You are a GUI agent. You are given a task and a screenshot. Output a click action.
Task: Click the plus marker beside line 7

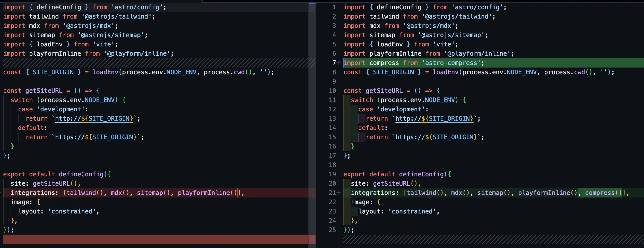339,63
